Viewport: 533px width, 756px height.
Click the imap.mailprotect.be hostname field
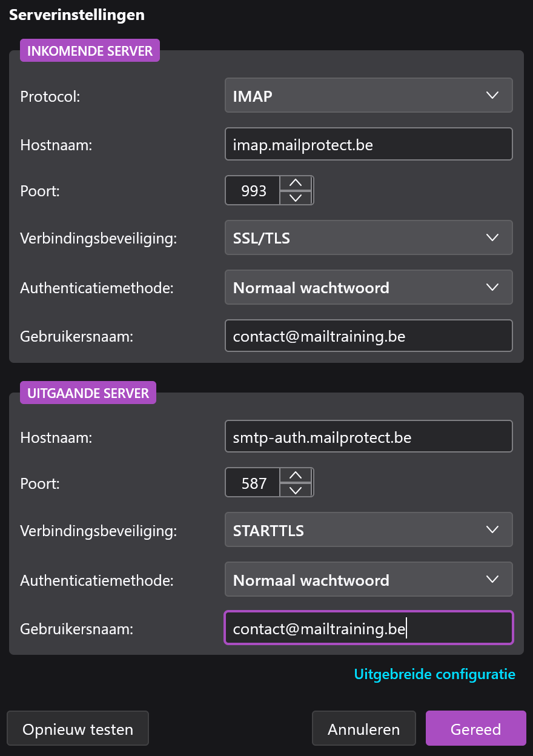368,144
